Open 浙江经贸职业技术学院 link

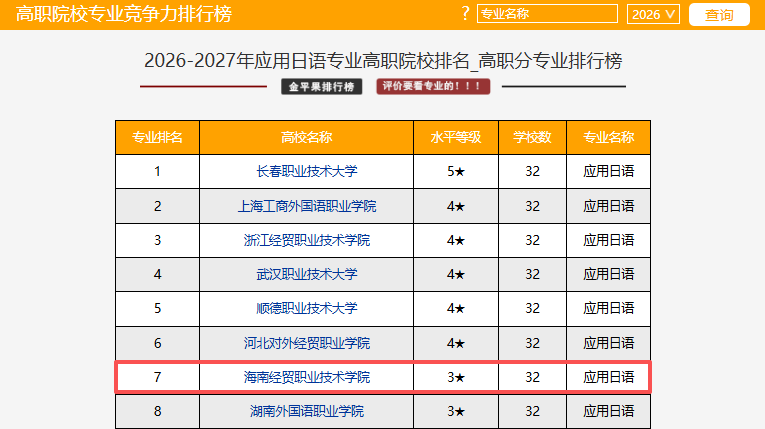point(307,240)
